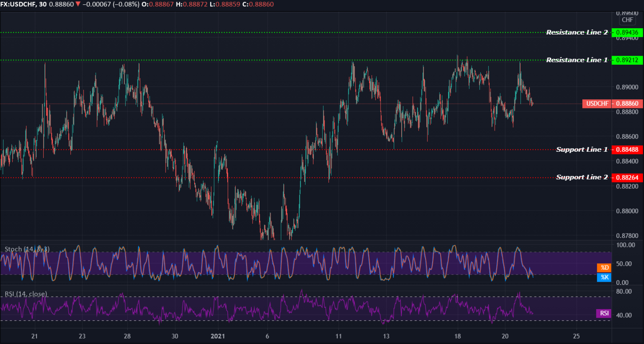The height and width of the screenshot is (344, 644).
Task: Click the Resistance Line 2 label
Action: point(577,33)
